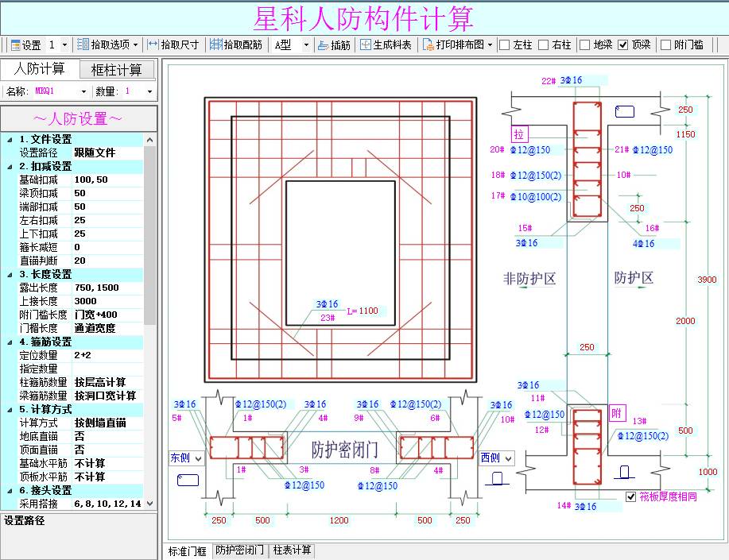Toggle the 地梁 checkbox

coord(585,45)
